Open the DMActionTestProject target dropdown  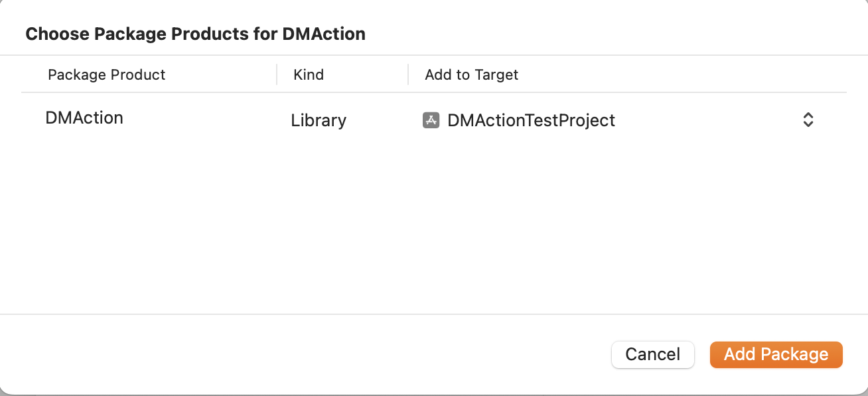pos(618,120)
